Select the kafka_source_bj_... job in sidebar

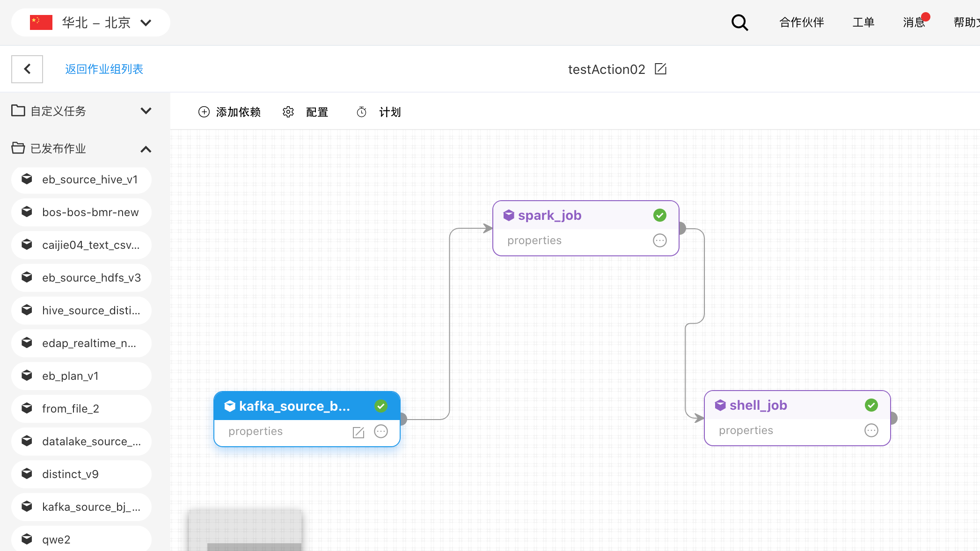click(x=81, y=507)
